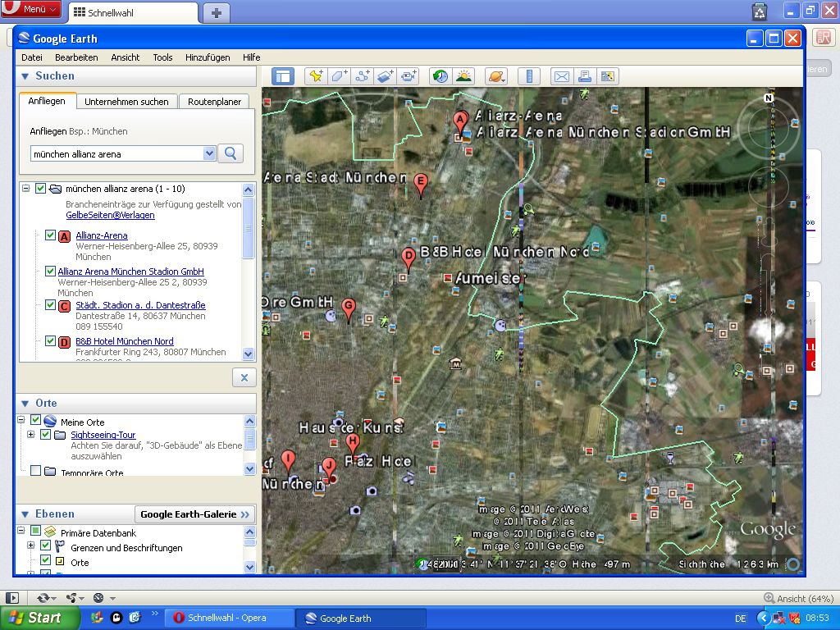The width and height of the screenshot is (840, 630).
Task: Open the Datei menu
Action: point(32,57)
